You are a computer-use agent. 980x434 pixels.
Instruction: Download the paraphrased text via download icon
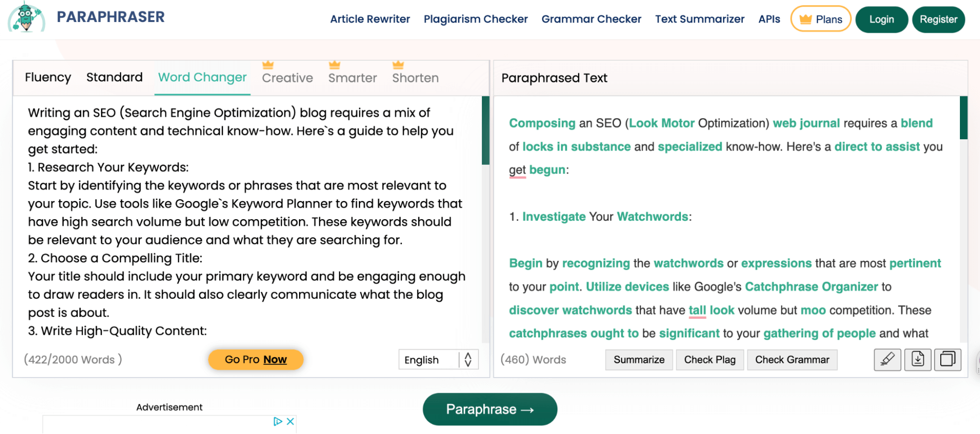point(918,360)
